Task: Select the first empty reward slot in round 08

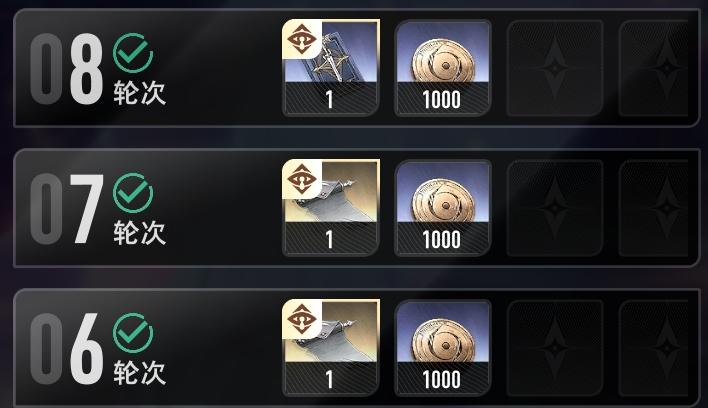Action: point(555,68)
